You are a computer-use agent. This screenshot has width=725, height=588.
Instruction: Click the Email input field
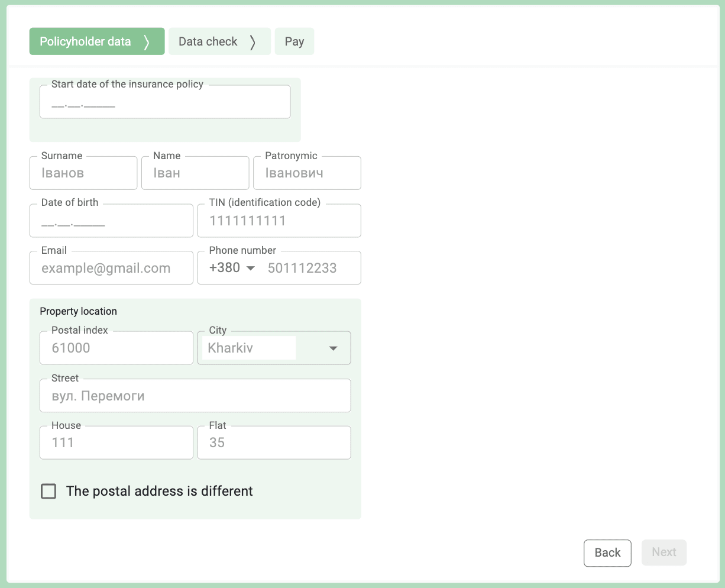(x=111, y=267)
